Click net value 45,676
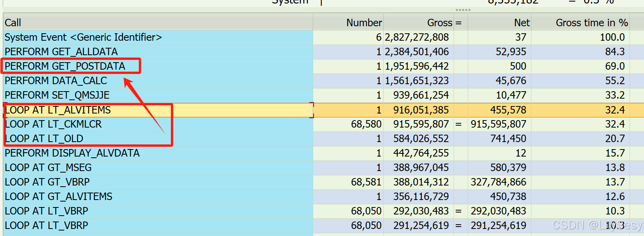 (x=511, y=81)
